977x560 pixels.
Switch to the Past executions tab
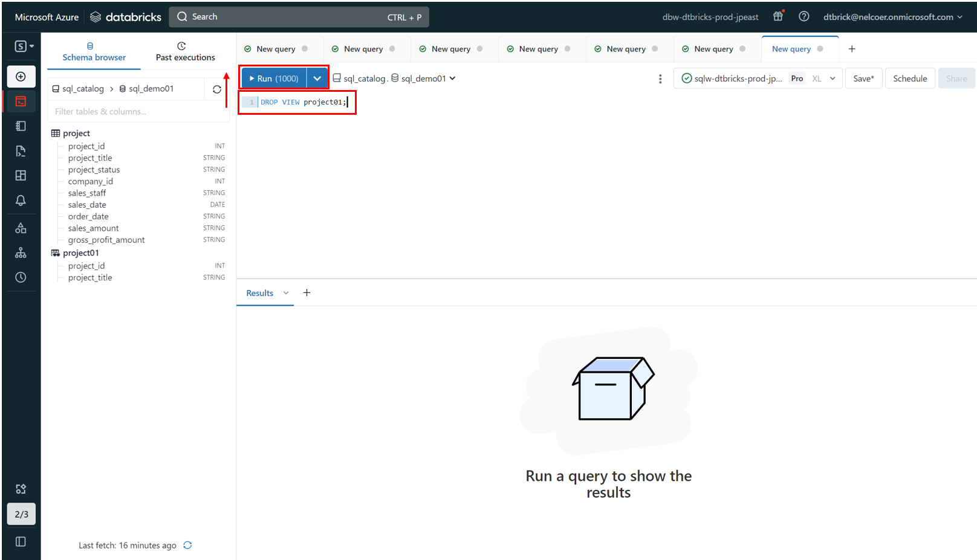click(185, 52)
